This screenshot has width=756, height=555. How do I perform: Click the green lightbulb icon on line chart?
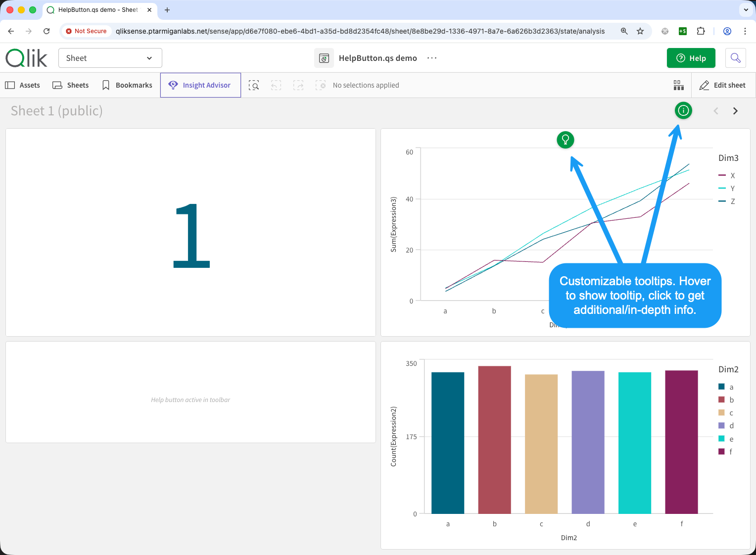pos(565,140)
